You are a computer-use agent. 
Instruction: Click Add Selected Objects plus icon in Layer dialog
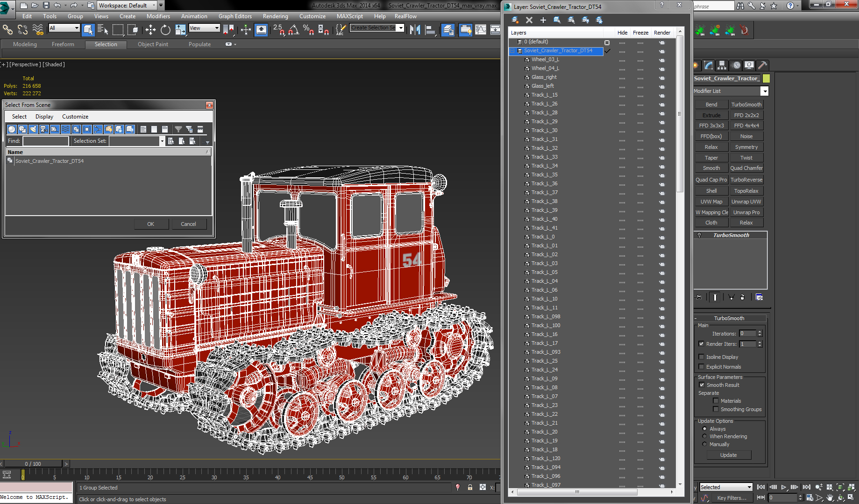coord(543,20)
